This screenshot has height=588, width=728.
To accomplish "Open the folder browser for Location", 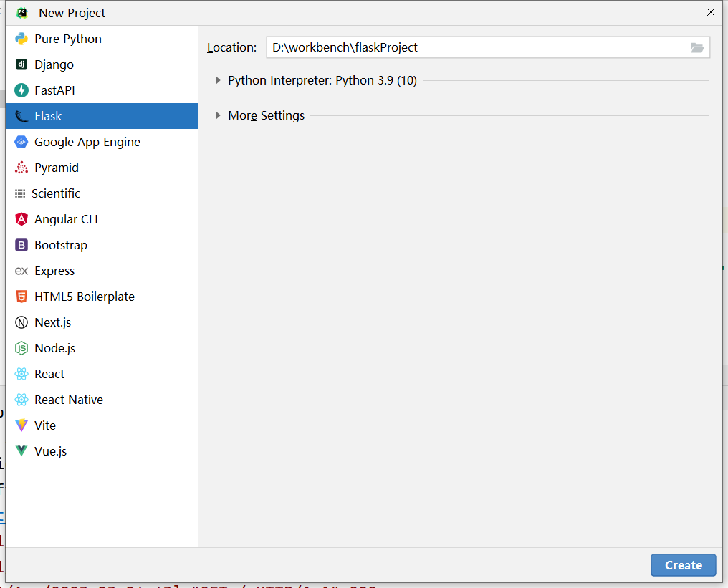I will click(x=697, y=47).
